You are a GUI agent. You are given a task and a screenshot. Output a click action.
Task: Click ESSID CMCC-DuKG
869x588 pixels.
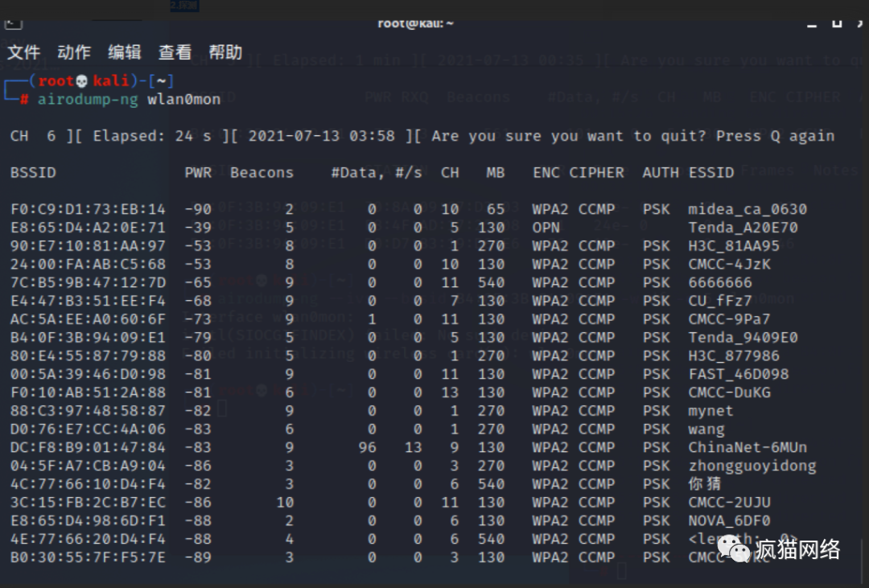pyautogui.click(x=729, y=392)
